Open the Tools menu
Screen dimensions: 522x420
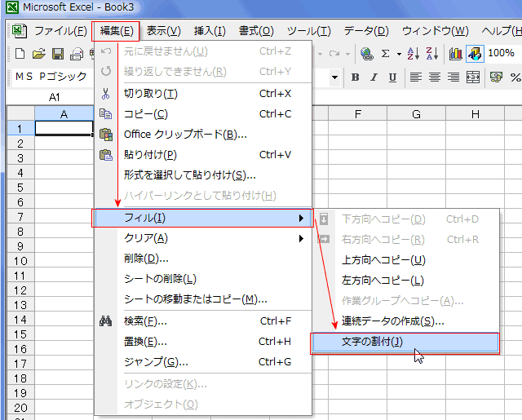[308, 31]
